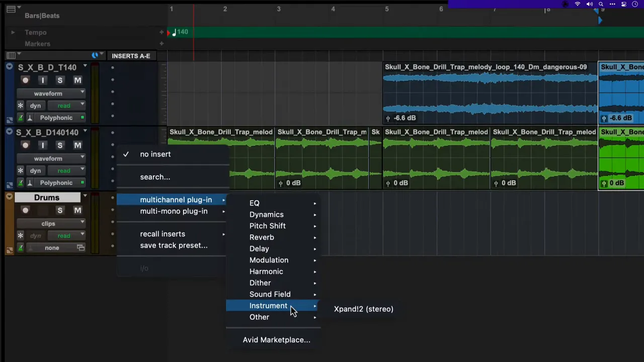The width and height of the screenshot is (644, 362).
Task: Enable input monitoring on S_X_B_D_T140 track
Action: (43, 80)
